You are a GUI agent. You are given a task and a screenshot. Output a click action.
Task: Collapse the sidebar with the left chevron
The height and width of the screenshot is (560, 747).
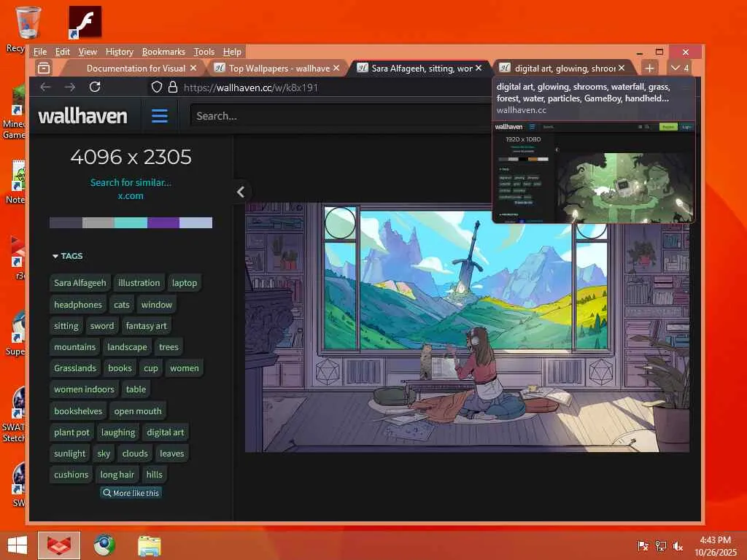(x=241, y=192)
